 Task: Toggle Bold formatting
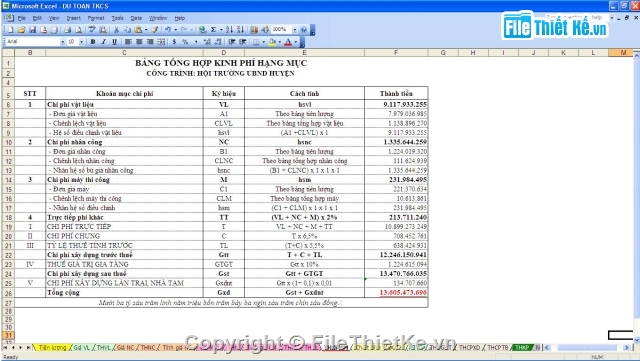[x=93, y=42]
